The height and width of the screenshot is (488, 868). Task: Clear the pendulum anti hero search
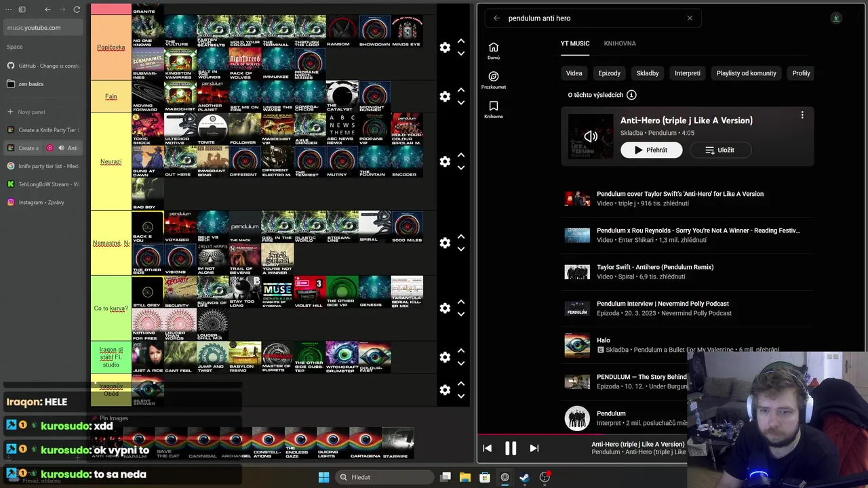[690, 18]
